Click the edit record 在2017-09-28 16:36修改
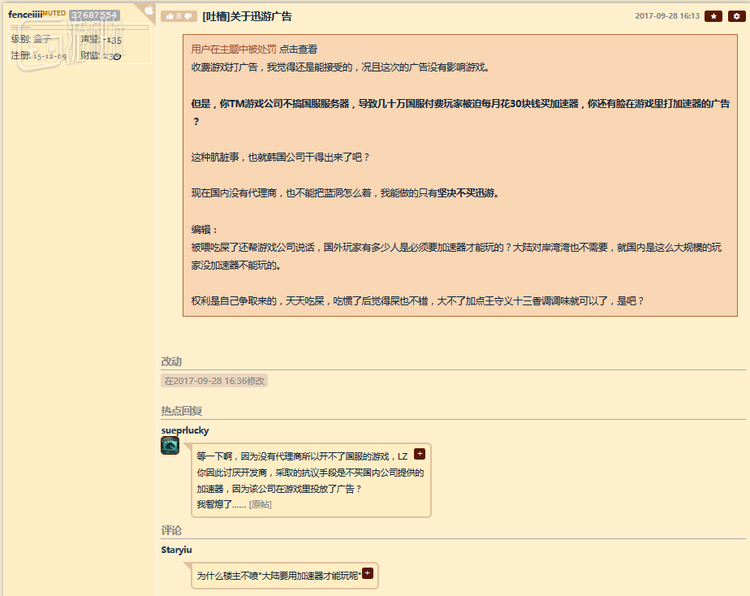This screenshot has width=750, height=596. [214, 381]
